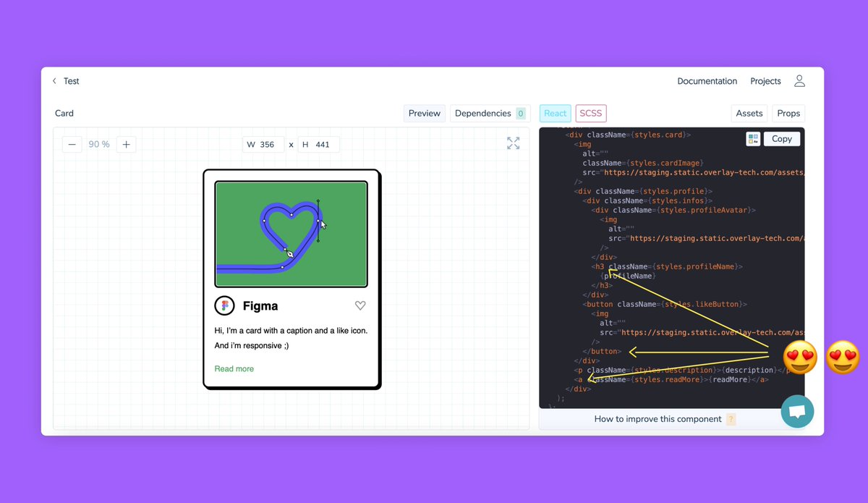Switch to the Props tab

pyautogui.click(x=788, y=113)
